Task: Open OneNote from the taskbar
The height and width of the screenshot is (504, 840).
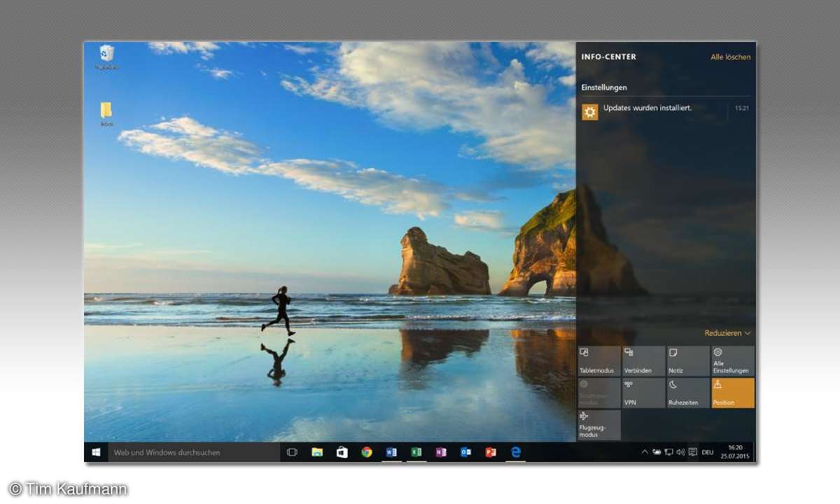Action: click(441, 452)
